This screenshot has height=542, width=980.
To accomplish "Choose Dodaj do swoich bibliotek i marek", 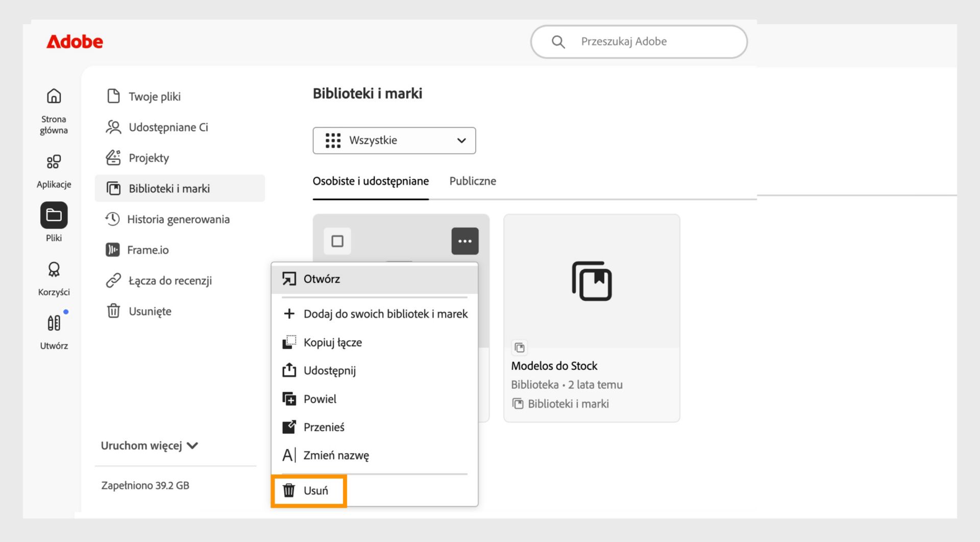I will (x=375, y=314).
